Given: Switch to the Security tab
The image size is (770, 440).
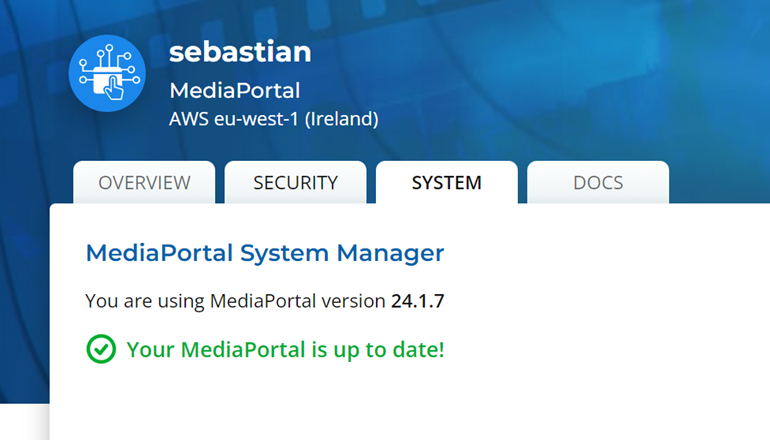Looking at the screenshot, I should click(295, 183).
